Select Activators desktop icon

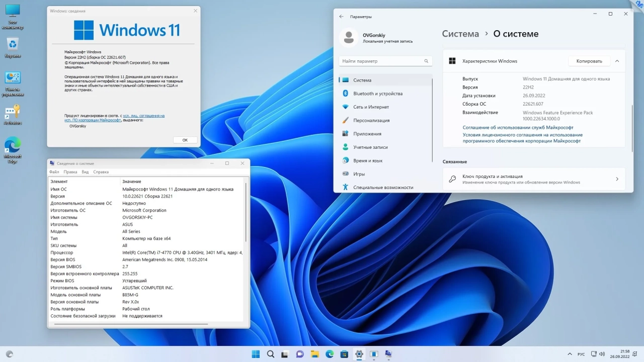tap(13, 115)
